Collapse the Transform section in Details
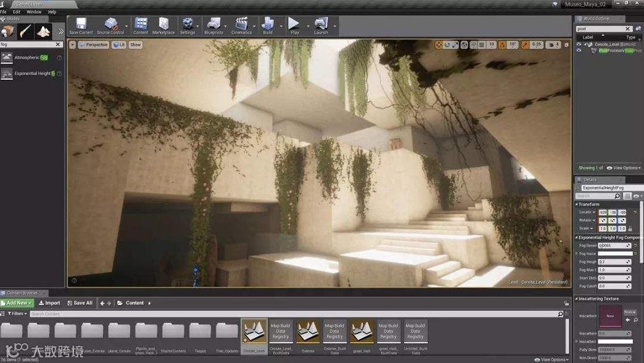The height and width of the screenshot is (363, 644). click(577, 205)
